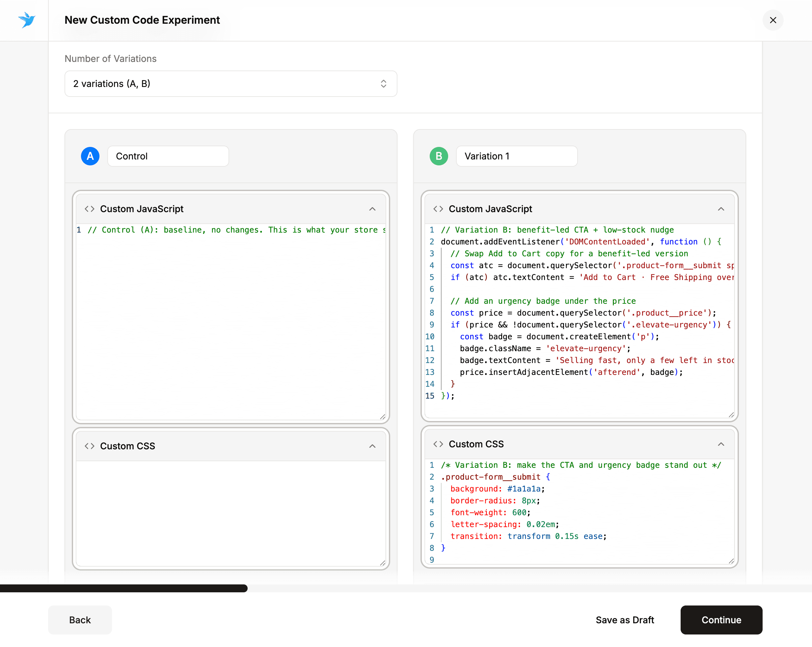Click code brackets icon in Variation 1 Custom CSS

(x=438, y=444)
